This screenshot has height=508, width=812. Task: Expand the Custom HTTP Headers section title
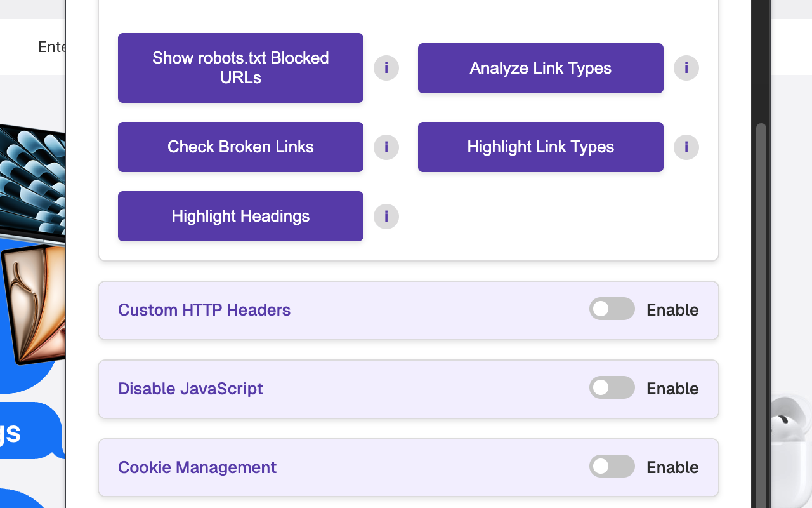tap(204, 310)
